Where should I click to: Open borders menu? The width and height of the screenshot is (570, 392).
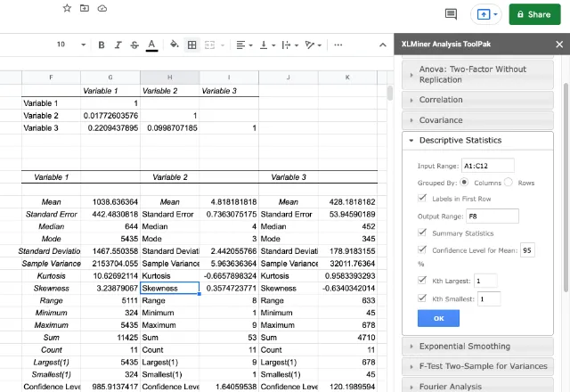coord(192,45)
